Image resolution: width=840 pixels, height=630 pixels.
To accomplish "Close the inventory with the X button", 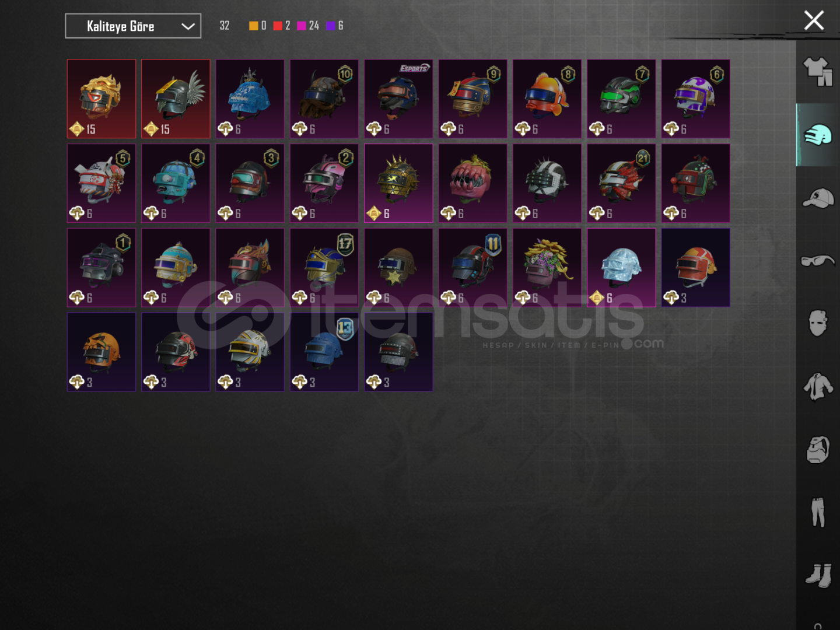I will (814, 20).
